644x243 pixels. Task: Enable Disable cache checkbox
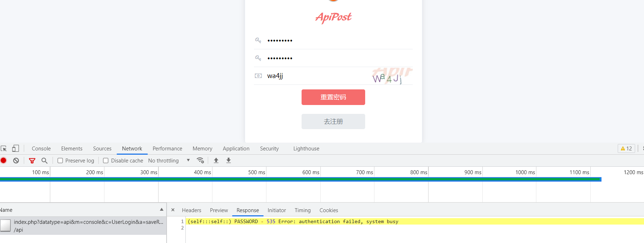105,161
